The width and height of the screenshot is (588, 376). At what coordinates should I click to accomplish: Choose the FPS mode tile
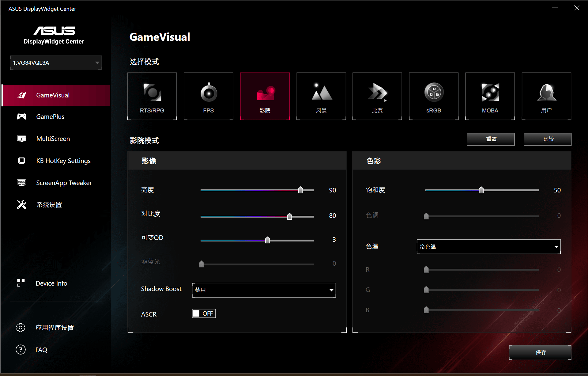point(209,96)
